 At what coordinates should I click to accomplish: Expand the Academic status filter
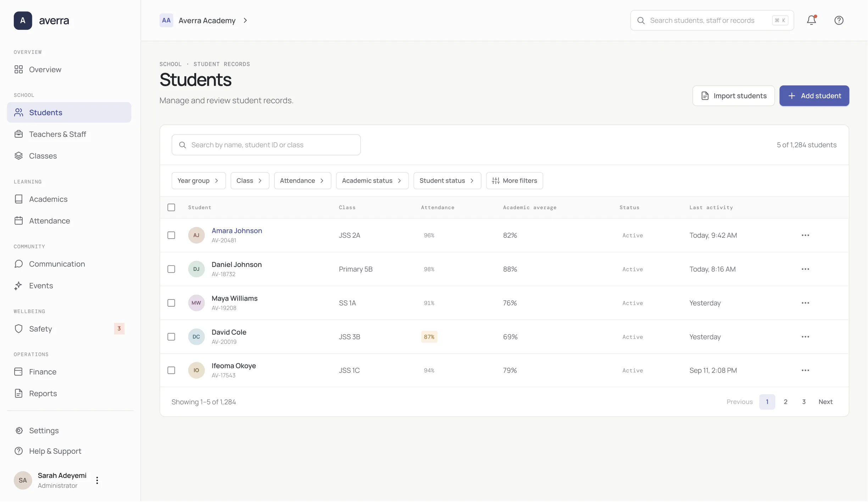(x=372, y=181)
